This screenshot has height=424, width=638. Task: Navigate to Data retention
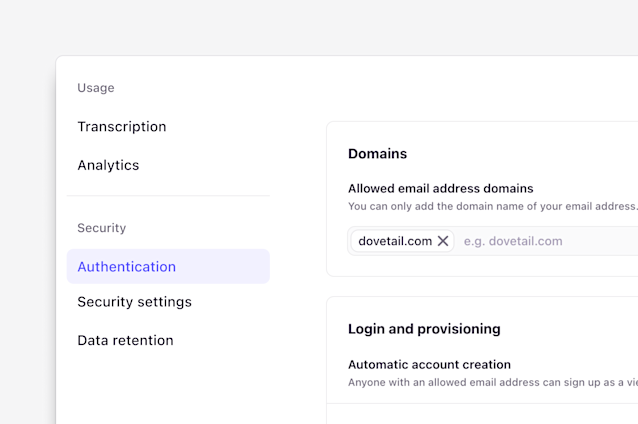(125, 341)
